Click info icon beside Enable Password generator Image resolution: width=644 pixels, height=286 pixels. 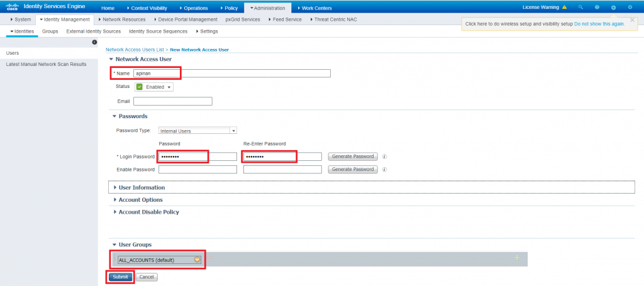coord(384,169)
